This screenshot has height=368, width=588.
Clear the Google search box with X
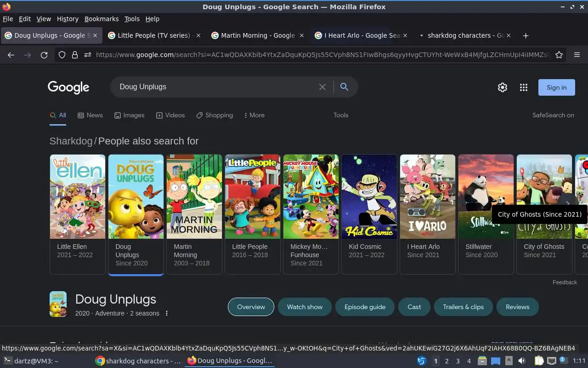(x=322, y=87)
